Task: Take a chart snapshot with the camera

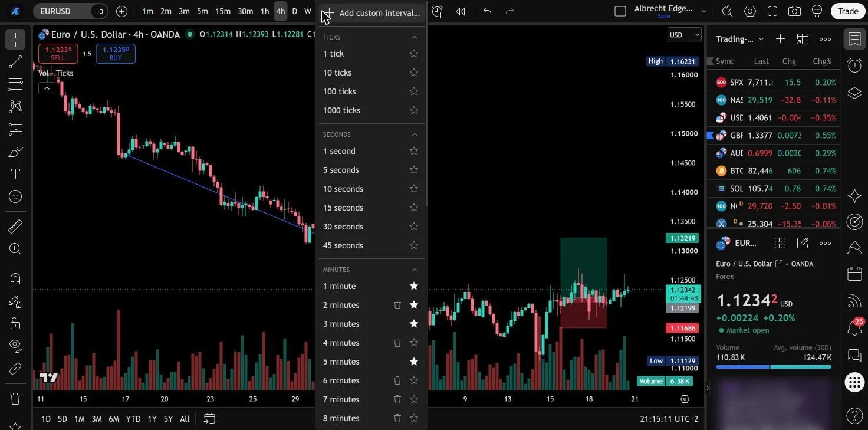Action: (x=795, y=11)
